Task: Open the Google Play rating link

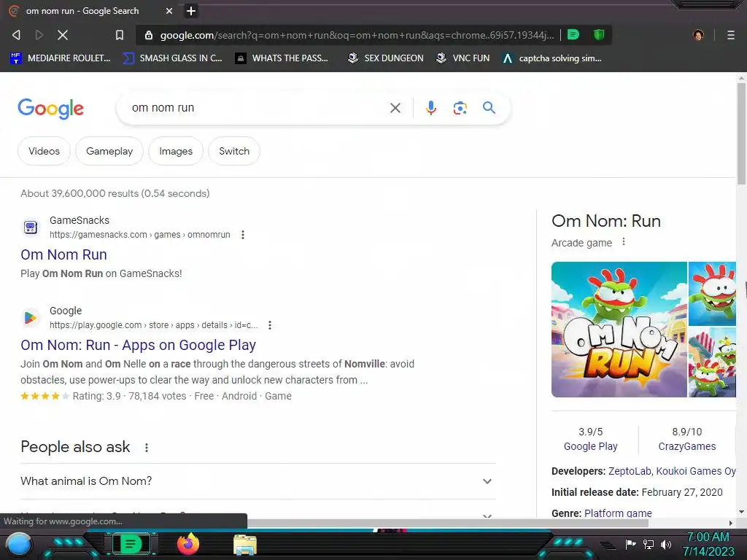Action: click(x=590, y=447)
